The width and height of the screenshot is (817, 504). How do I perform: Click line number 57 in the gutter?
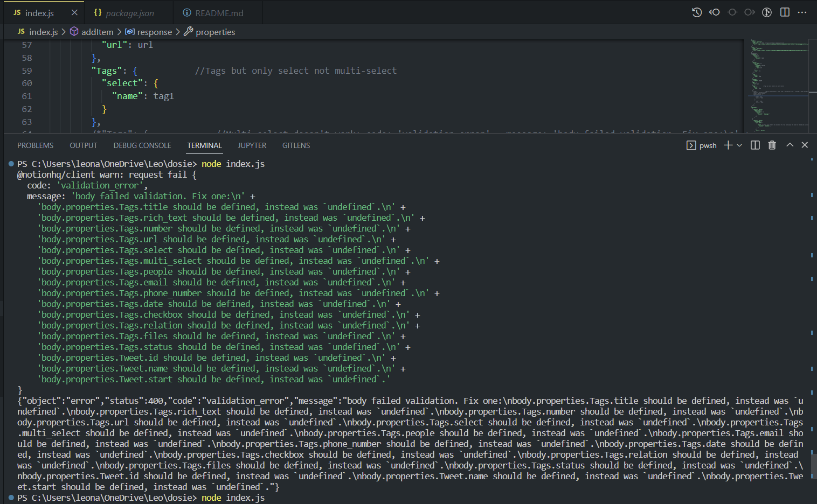[x=27, y=45]
